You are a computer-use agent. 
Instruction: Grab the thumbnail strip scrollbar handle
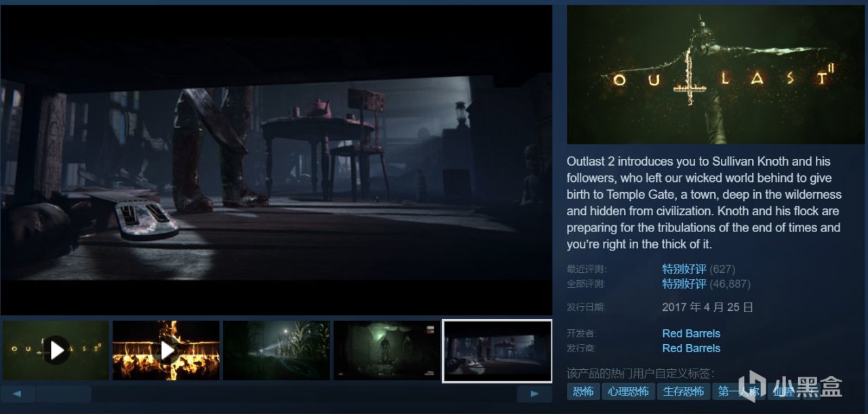click(x=63, y=394)
